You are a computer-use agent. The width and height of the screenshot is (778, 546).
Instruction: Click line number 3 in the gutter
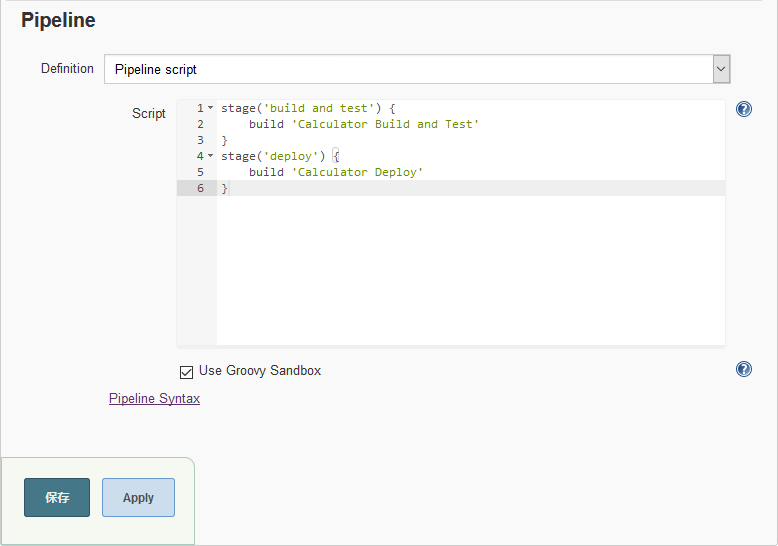200,140
